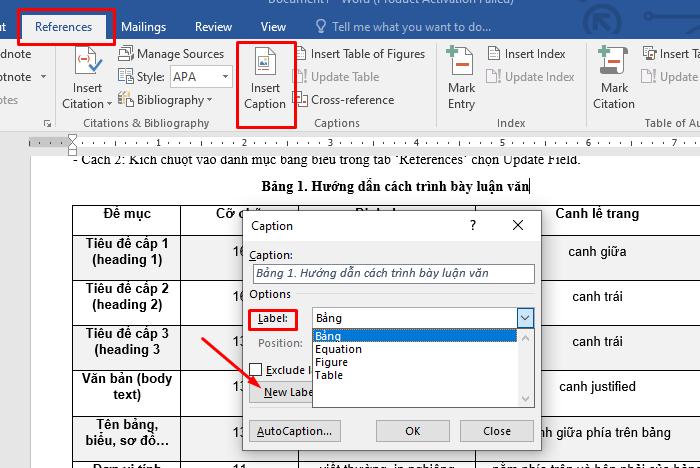The width and height of the screenshot is (700, 468).
Task: Collapse the Label dropdown arrow
Action: (x=525, y=318)
